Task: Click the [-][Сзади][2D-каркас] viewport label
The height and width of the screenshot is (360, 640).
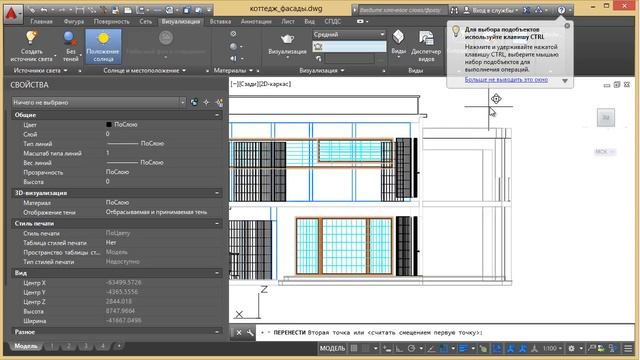Action: [261, 84]
